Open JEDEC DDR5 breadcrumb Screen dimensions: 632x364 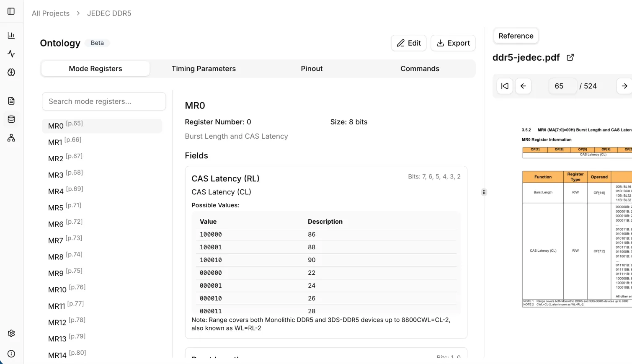[x=109, y=13]
